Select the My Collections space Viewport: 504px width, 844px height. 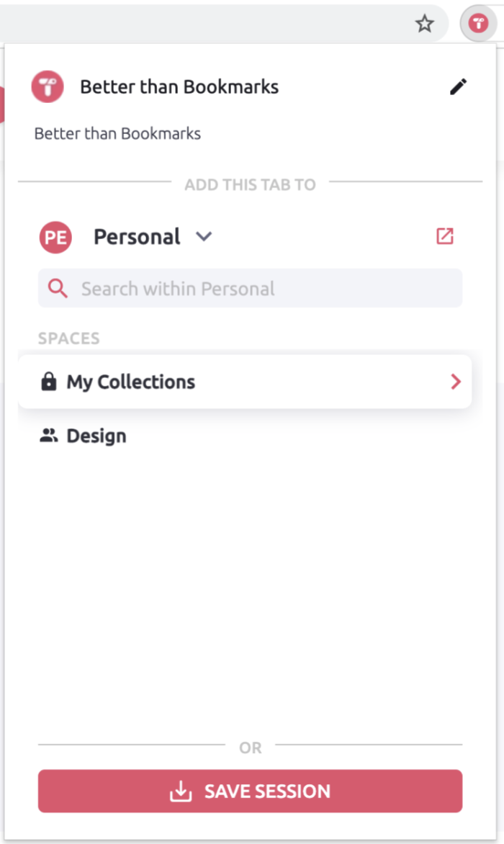[x=130, y=382]
